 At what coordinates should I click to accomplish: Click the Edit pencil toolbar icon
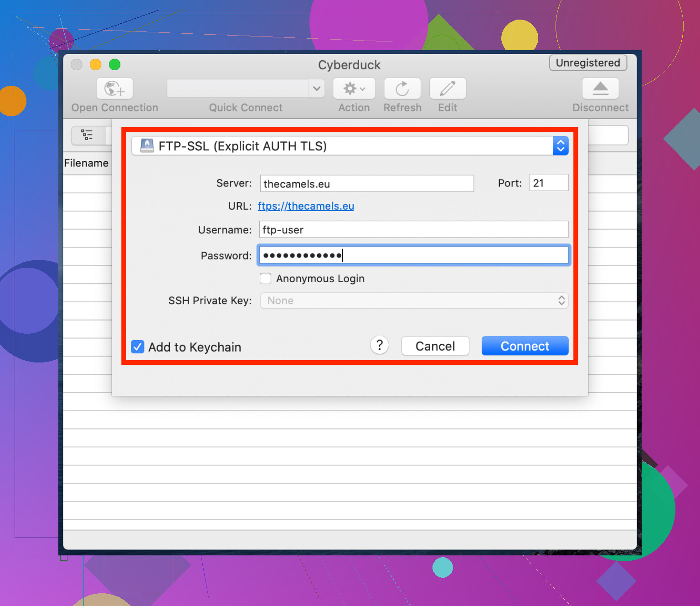pos(448,88)
